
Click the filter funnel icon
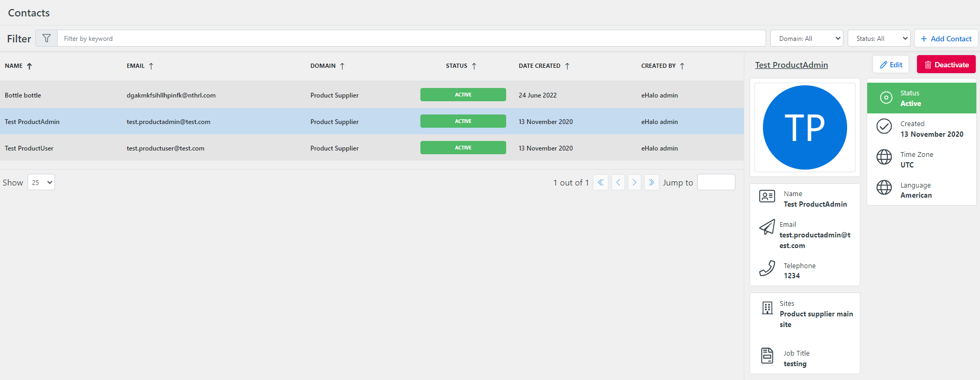(x=47, y=38)
